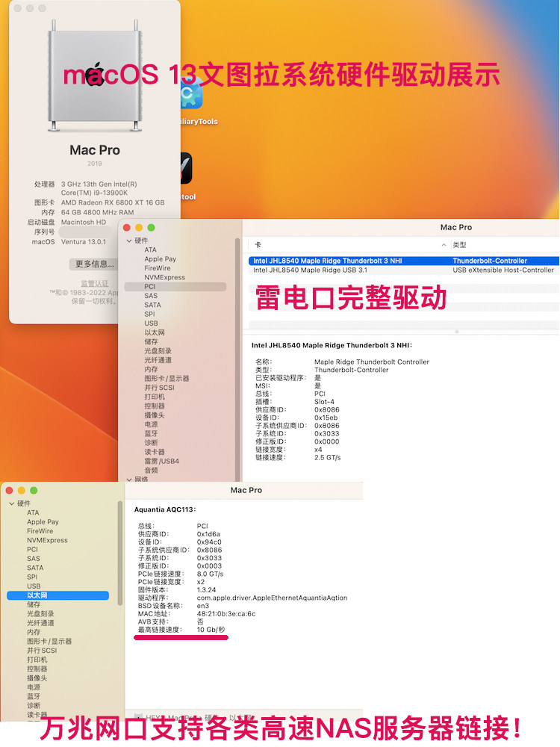Image resolution: width=560 pixels, height=747 pixels.
Task: Select 光盘刻录 in upper sidebar
Action: [158, 350]
